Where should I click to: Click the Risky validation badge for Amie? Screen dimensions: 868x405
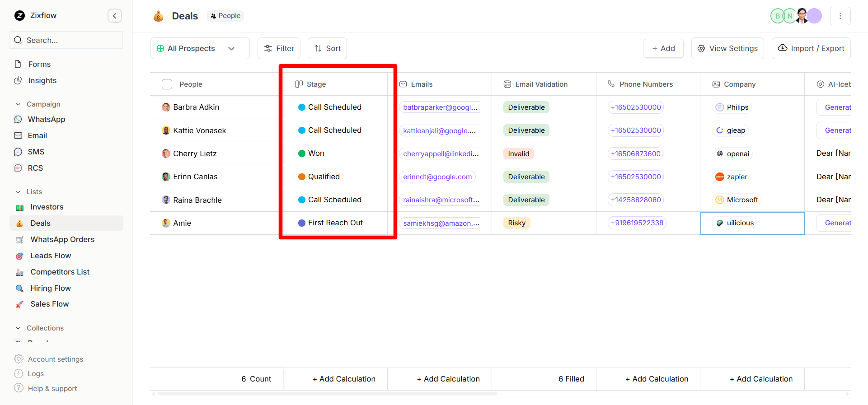coord(516,223)
